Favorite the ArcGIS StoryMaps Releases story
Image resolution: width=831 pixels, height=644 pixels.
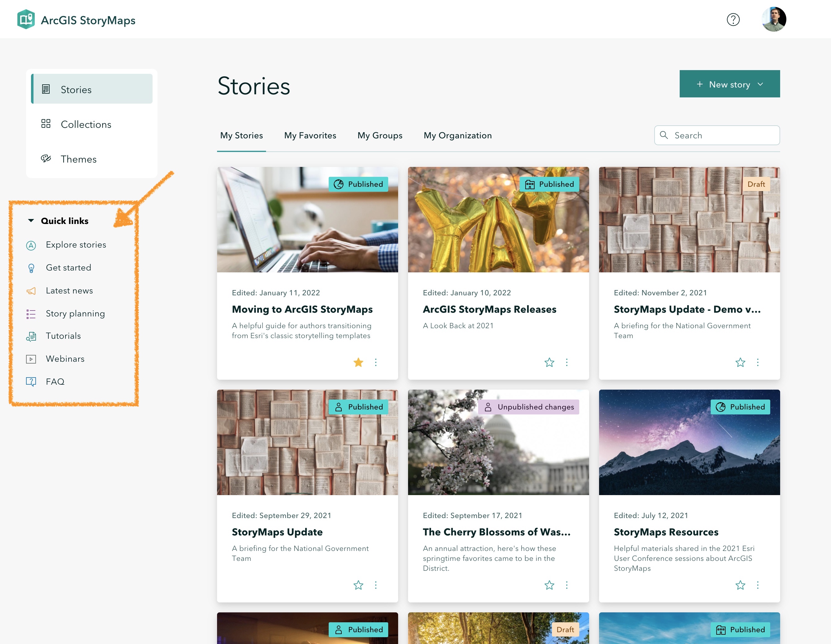click(549, 362)
